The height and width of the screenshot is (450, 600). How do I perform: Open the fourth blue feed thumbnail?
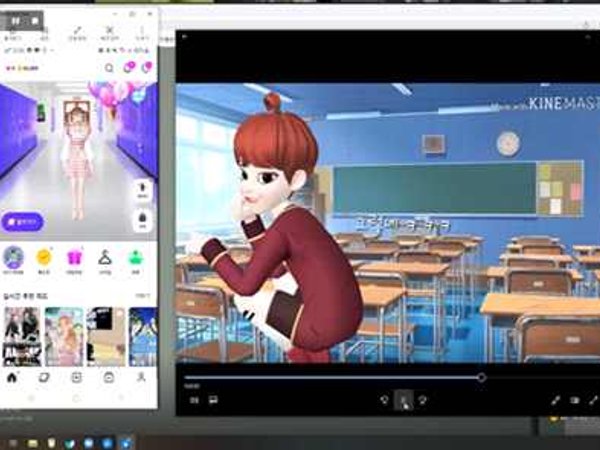[143, 337]
